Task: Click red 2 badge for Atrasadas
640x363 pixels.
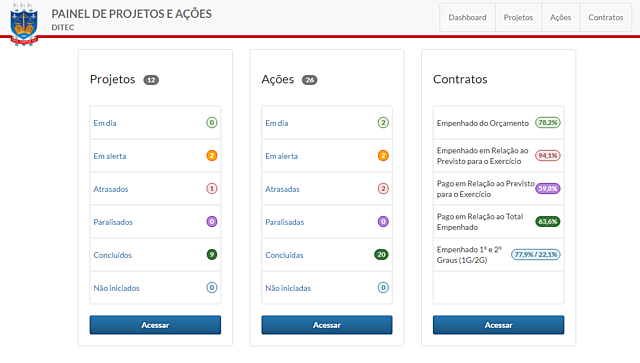Action: point(383,189)
